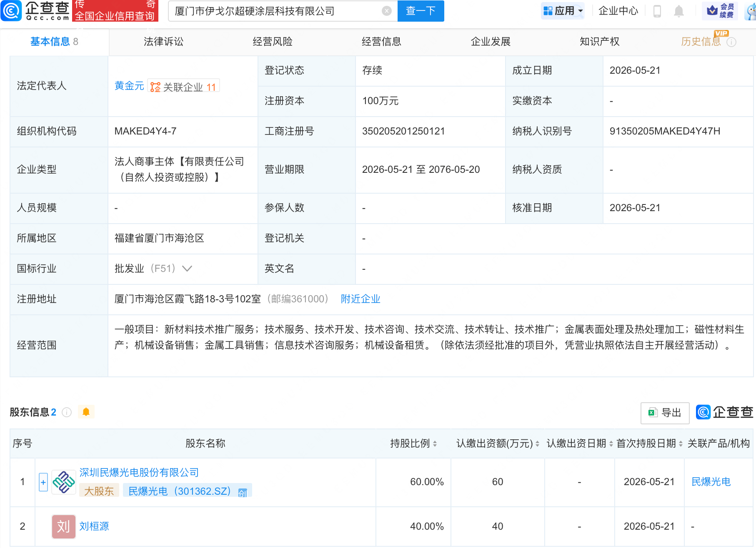Click the 刘 avatar for 刘桓源

64,526
